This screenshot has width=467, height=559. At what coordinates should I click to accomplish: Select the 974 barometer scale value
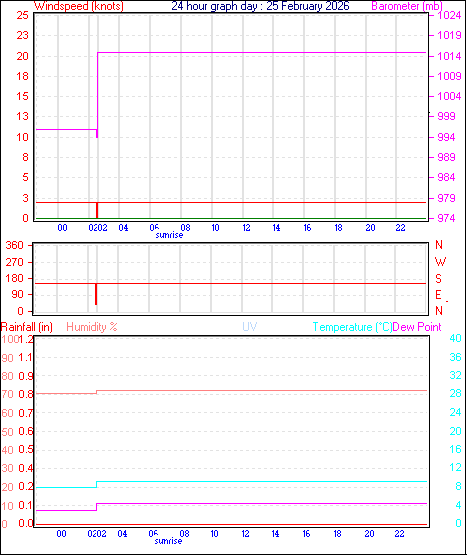pyautogui.click(x=446, y=218)
